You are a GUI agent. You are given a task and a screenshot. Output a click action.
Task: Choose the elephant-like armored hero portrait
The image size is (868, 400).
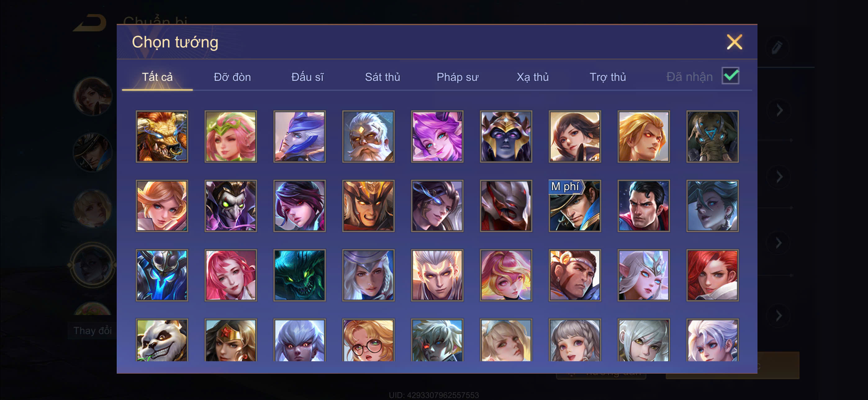point(713,136)
